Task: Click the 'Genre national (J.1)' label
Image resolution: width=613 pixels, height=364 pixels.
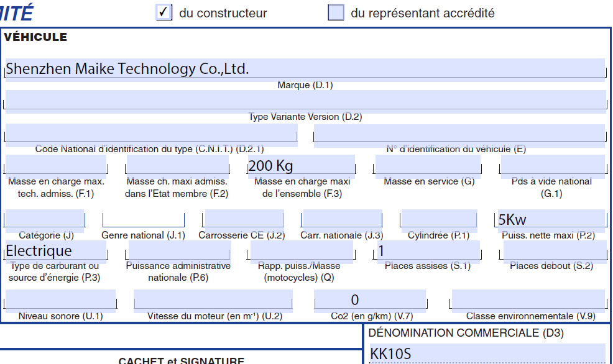Action: coord(143,235)
